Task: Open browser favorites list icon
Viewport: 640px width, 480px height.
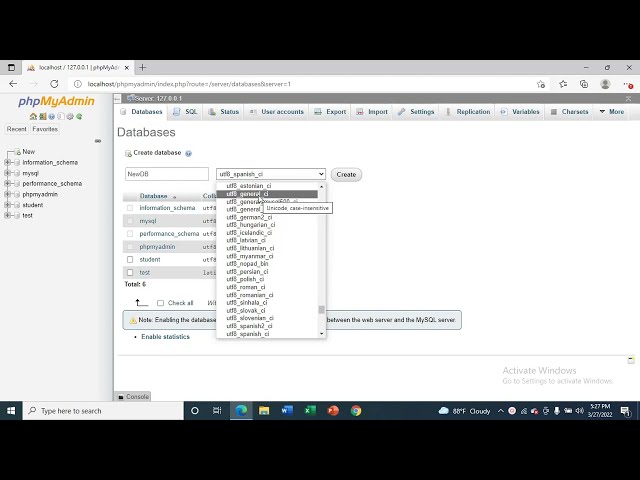Action: (x=563, y=84)
